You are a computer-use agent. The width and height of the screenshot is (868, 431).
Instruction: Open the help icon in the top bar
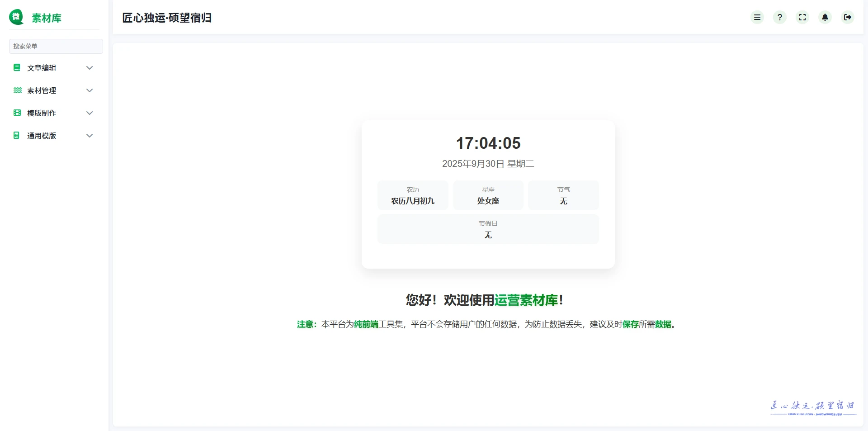(x=779, y=17)
